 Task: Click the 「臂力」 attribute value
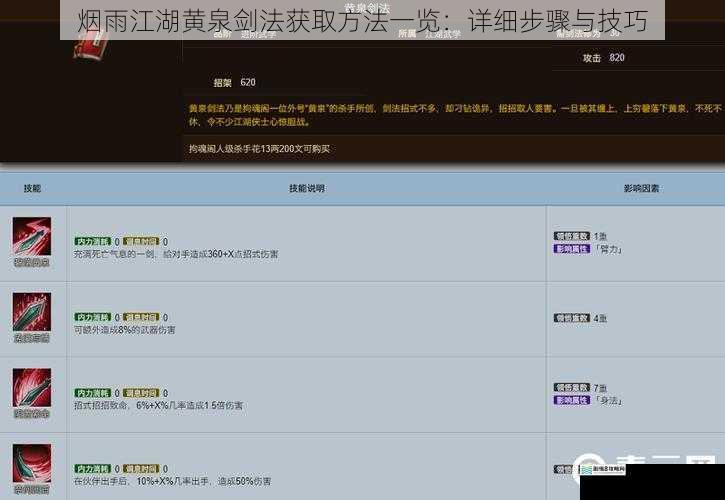coord(608,249)
